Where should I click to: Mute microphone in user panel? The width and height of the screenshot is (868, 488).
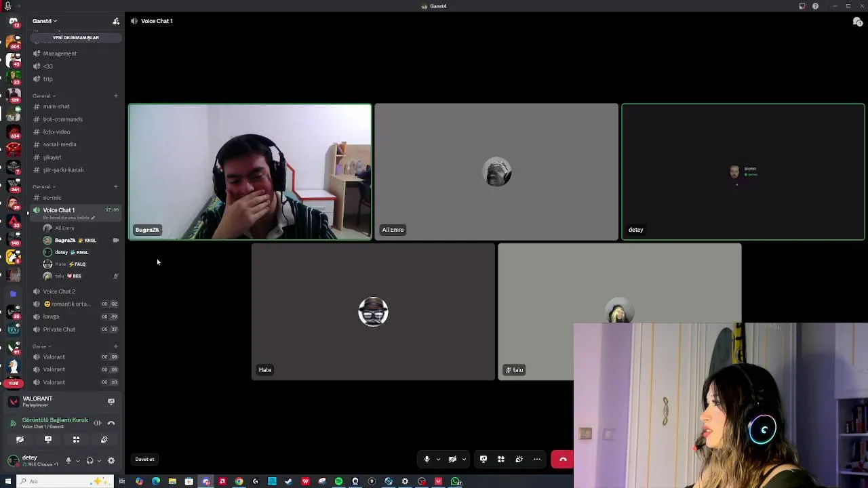point(68,460)
